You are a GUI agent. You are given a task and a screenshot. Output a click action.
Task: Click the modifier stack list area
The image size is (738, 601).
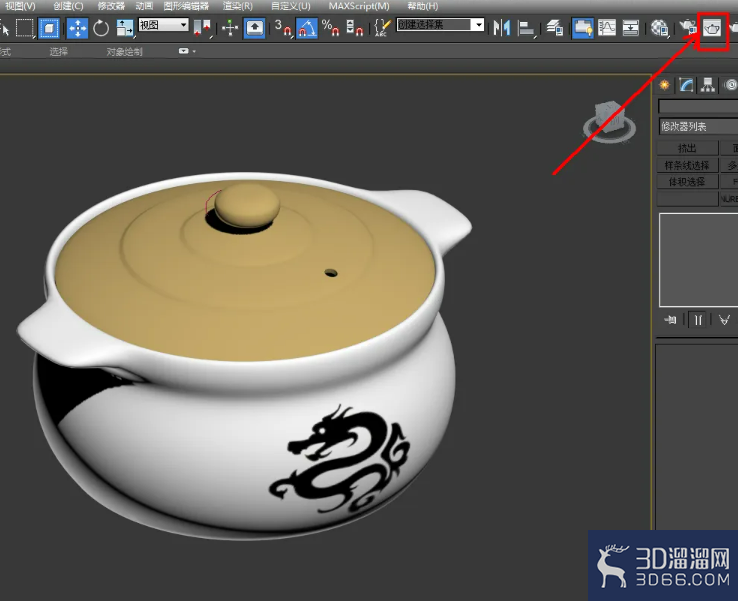pos(698,260)
